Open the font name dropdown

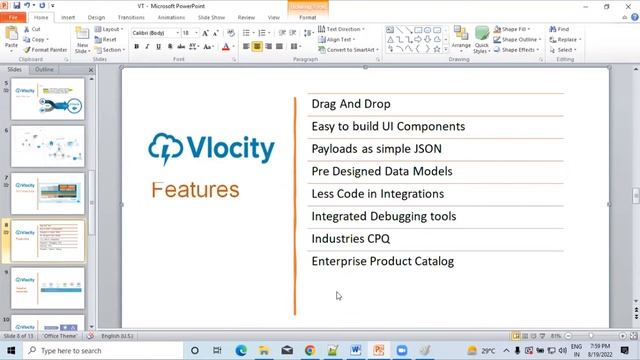[178, 33]
